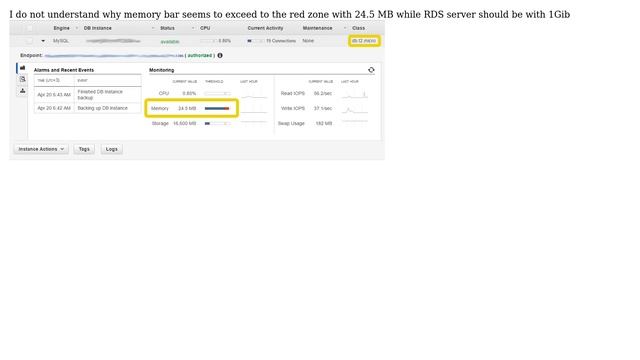The width and height of the screenshot is (640, 360).
Task: Click the 'Monitoring' heading
Action: [x=162, y=70]
